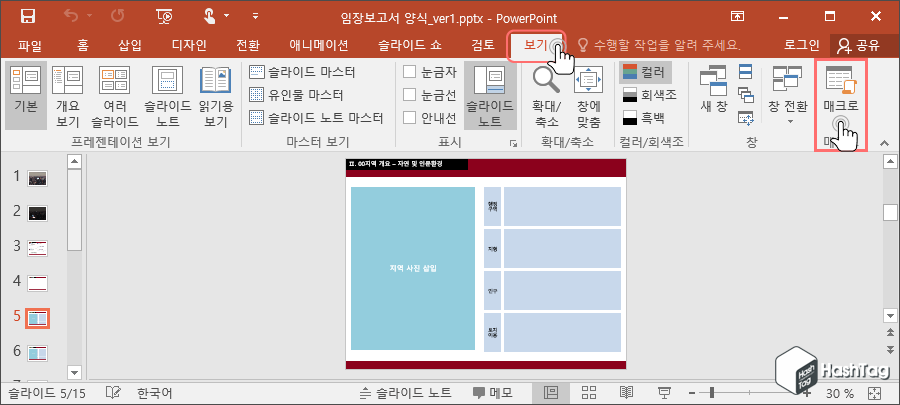Toggle touch/mouse mode icon
The height and width of the screenshot is (405, 900).
(x=210, y=16)
